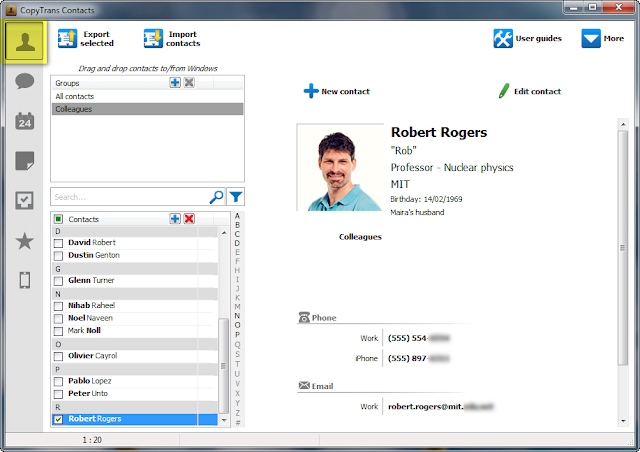This screenshot has height=452, width=640.
Task: Click Edit contact
Action: [530, 91]
